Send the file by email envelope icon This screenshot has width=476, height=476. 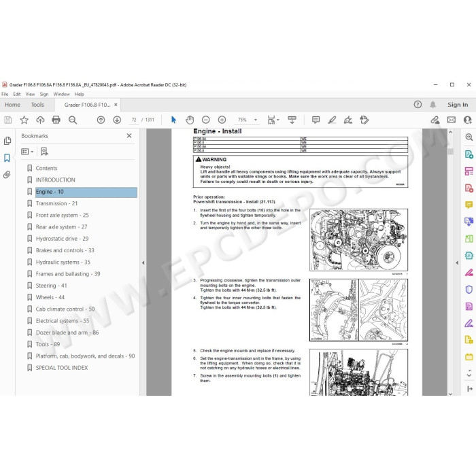pos(452,120)
